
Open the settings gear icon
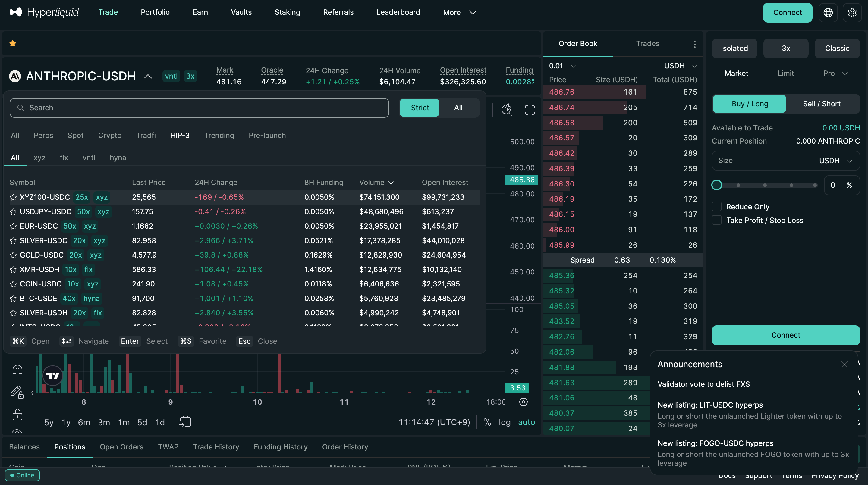[852, 12]
